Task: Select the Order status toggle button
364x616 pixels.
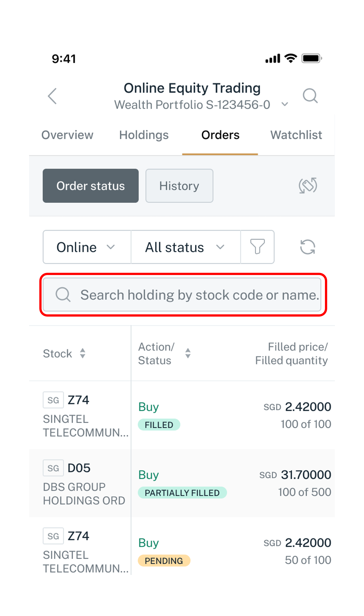Action: (91, 186)
